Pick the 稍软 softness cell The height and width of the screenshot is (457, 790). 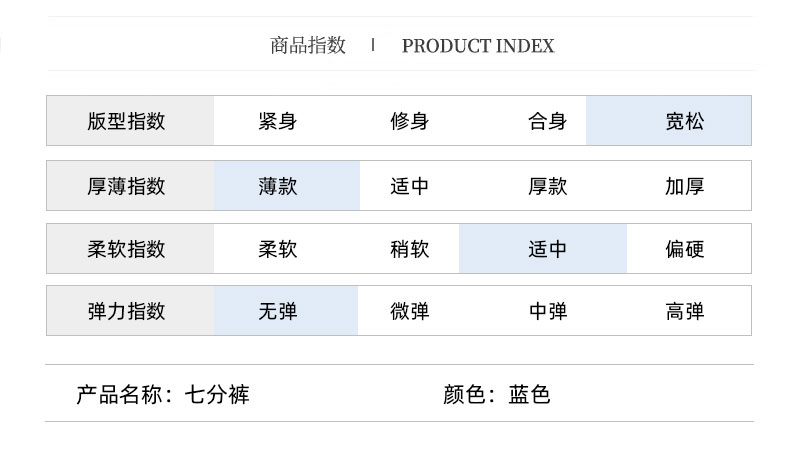[409, 249]
